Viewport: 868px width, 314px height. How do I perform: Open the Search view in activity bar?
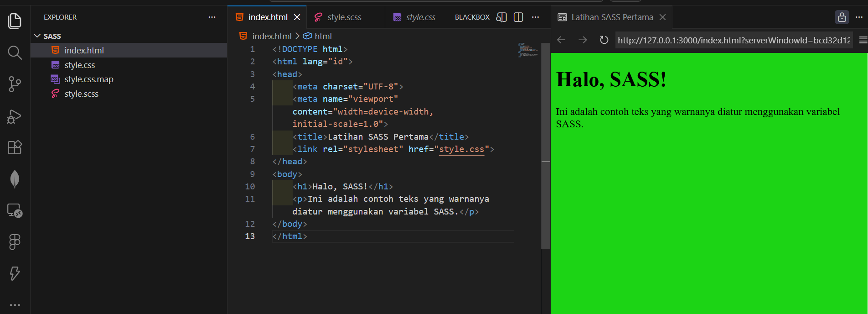(x=15, y=52)
